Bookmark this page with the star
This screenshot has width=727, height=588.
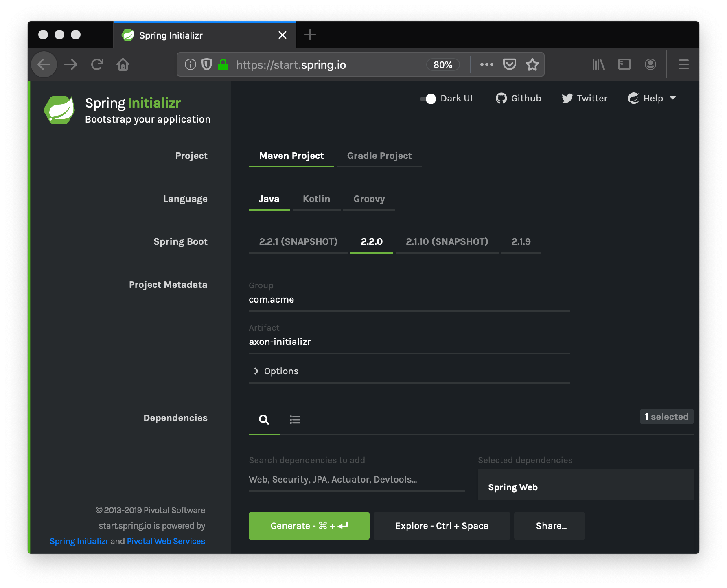coord(532,64)
